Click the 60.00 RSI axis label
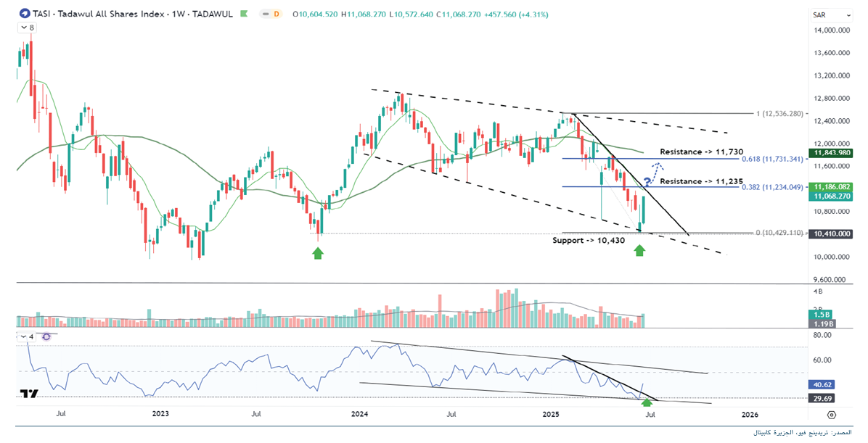The image size is (868, 443). click(x=823, y=360)
